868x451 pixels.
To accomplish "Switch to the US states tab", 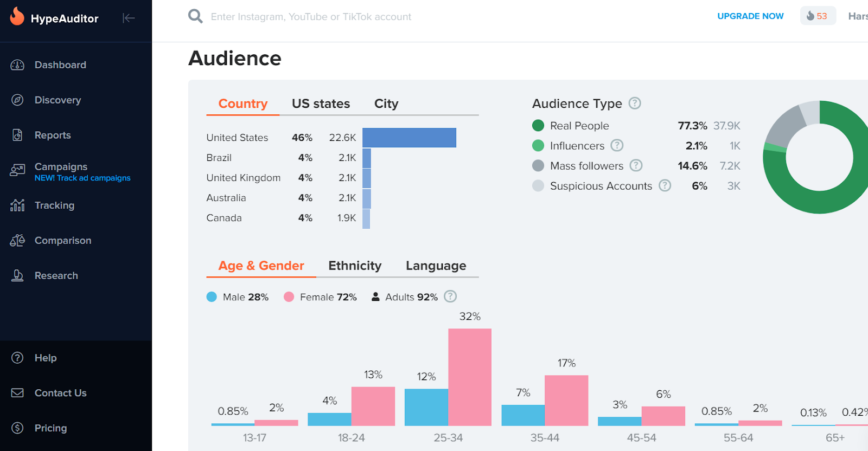I will [x=321, y=104].
